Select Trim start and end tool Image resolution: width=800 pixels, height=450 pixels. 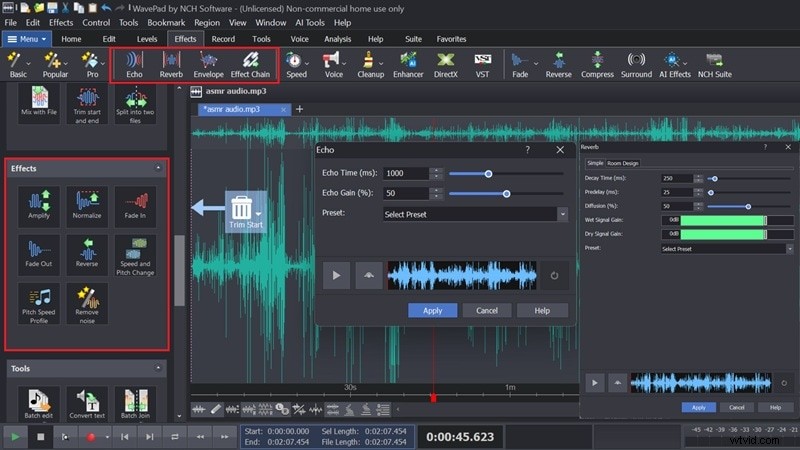pos(87,104)
